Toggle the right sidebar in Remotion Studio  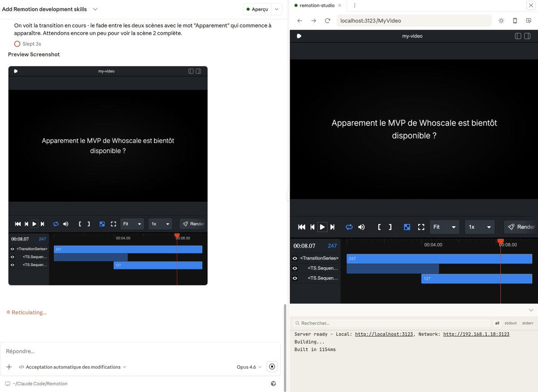pos(526,36)
